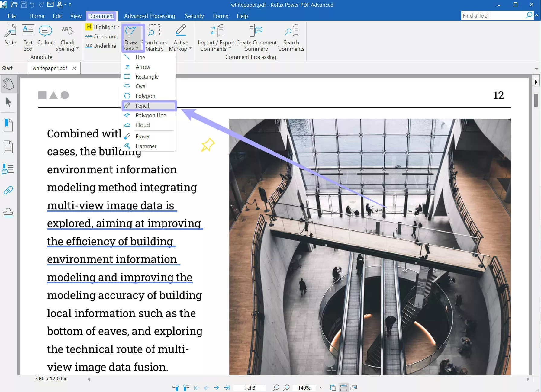Image resolution: width=541 pixels, height=392 pixels.
Task: Choose Pencil from the Draw Tools menu
Action: [142, 105]
